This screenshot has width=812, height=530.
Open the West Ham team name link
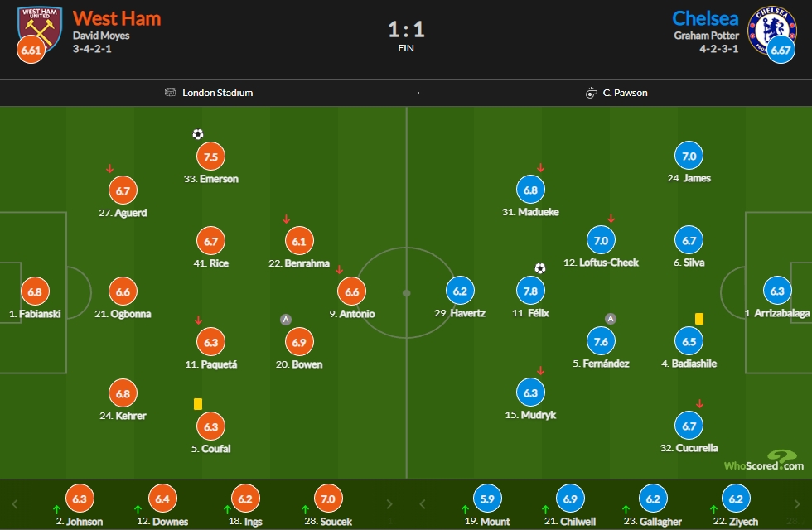(x=117, y=18)
